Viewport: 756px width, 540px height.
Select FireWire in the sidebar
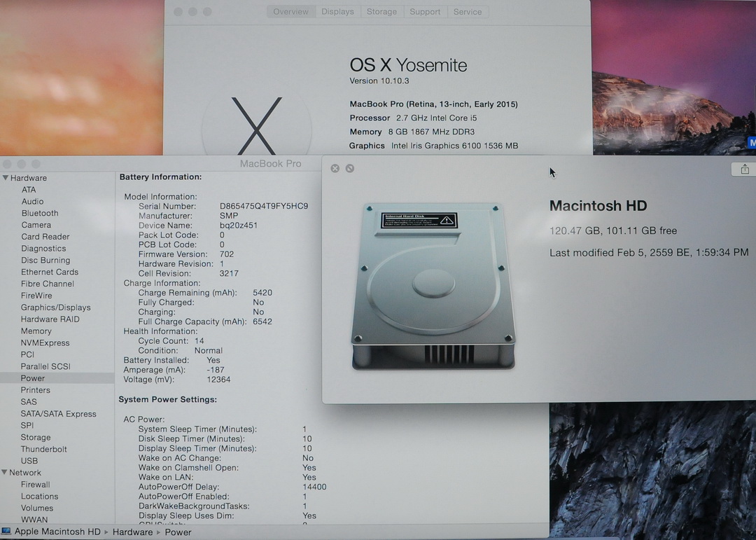[x=36, y=296]
